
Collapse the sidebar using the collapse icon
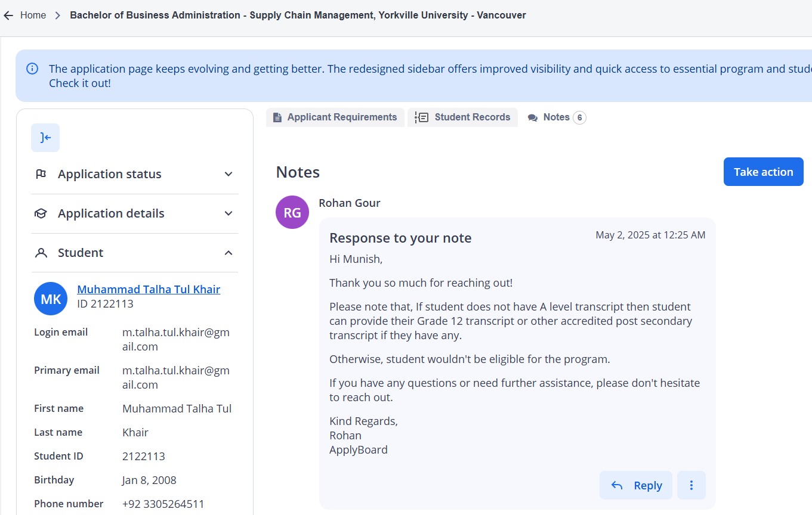coord(45,138)
